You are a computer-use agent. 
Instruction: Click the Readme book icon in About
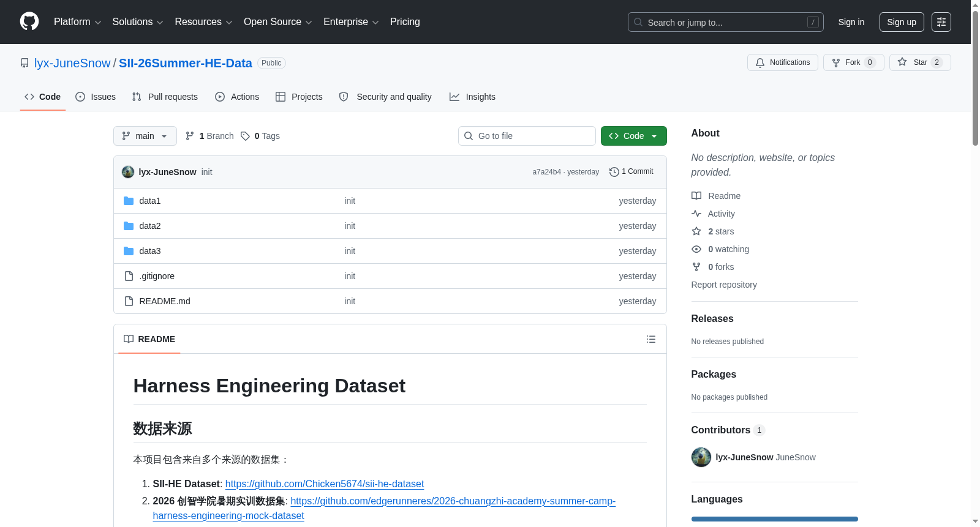tap(696, 196)
